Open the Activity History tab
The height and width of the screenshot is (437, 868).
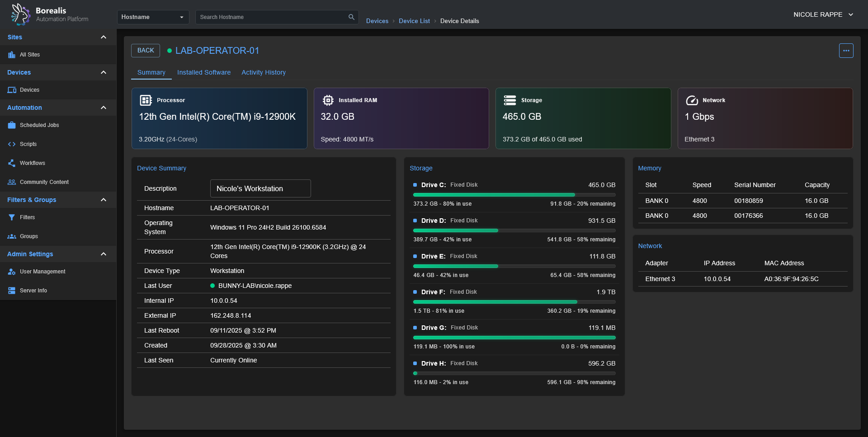click(263, 72)
